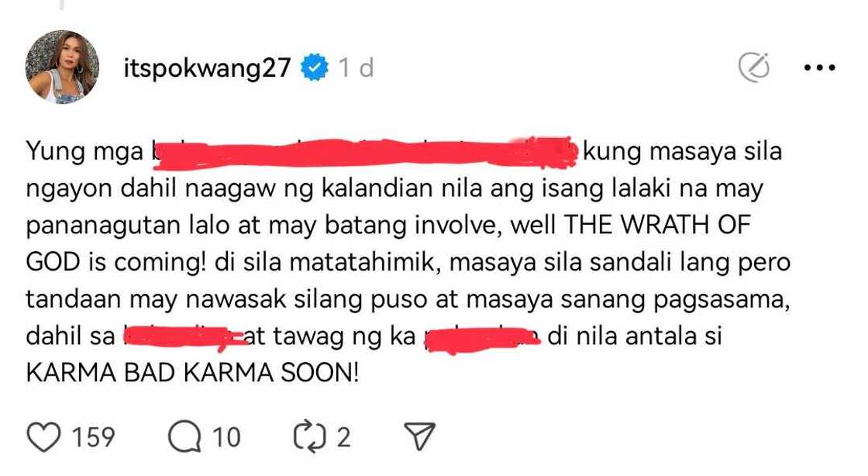
Task: Click the long red redaction on the first line
Action: click(x=365, y=152)
